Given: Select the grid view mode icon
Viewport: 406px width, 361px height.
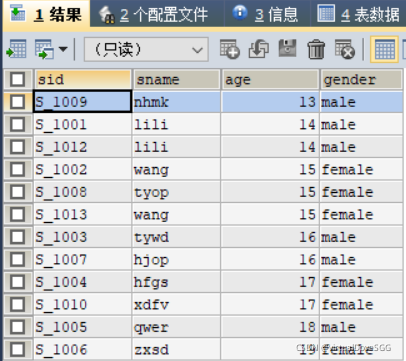Looking at the screenshot, I should (385, 50).
